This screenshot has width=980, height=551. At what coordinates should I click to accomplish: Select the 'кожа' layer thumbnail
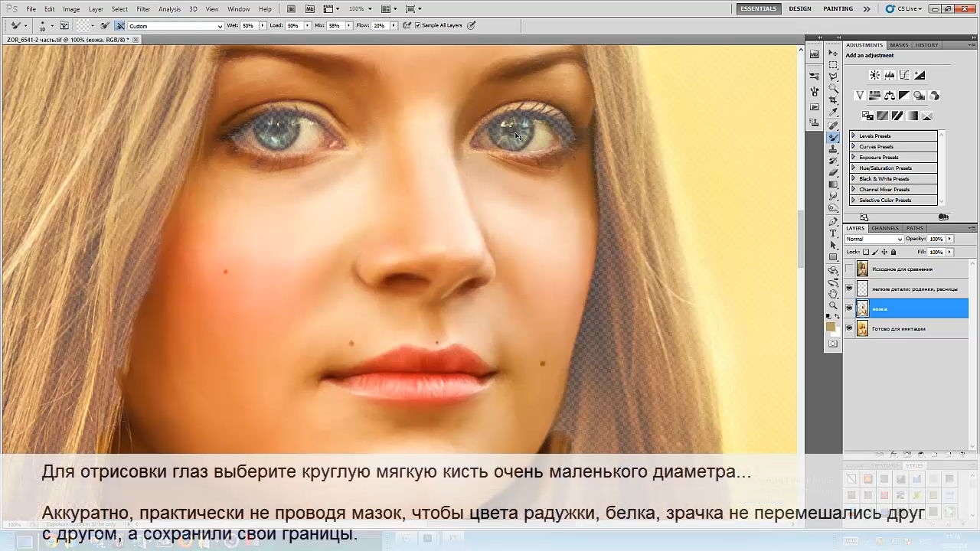[x=863, y=308]
